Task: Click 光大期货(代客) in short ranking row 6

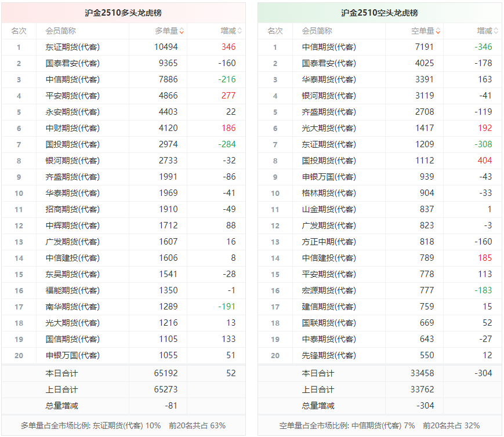Action: pos(329,128)
